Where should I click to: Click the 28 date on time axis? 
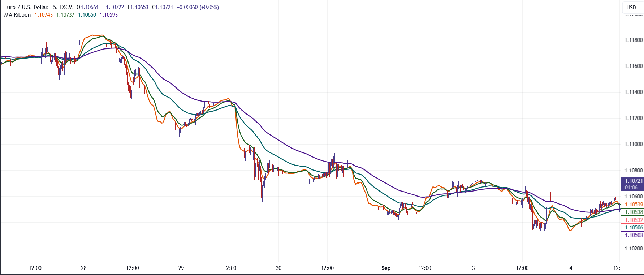coord(84,268)
